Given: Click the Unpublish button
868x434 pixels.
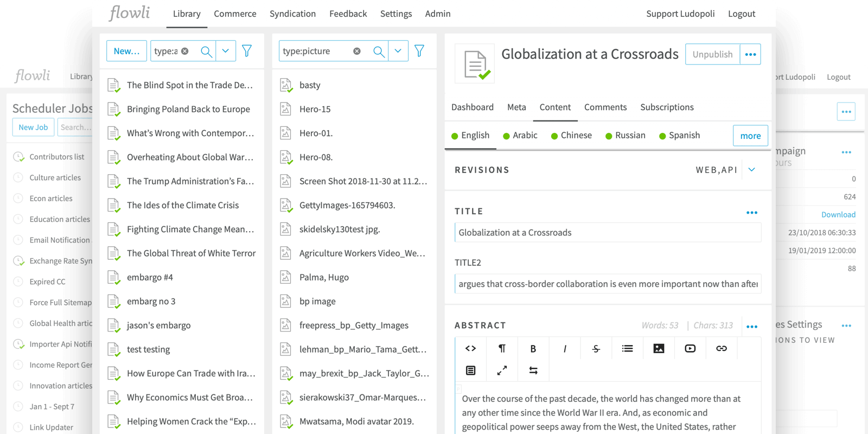Looking at the screenshot, I should tap(712, 54).
